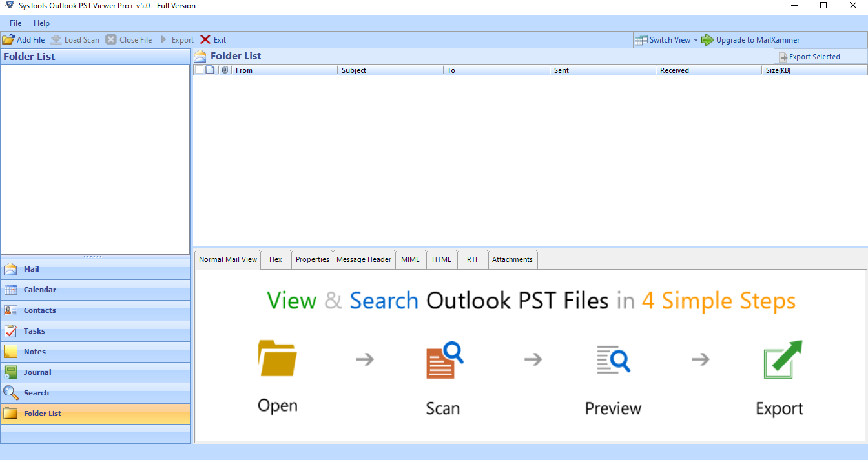
Task: Tick the select-all checkbox in column header
Action: coord(199,70)
